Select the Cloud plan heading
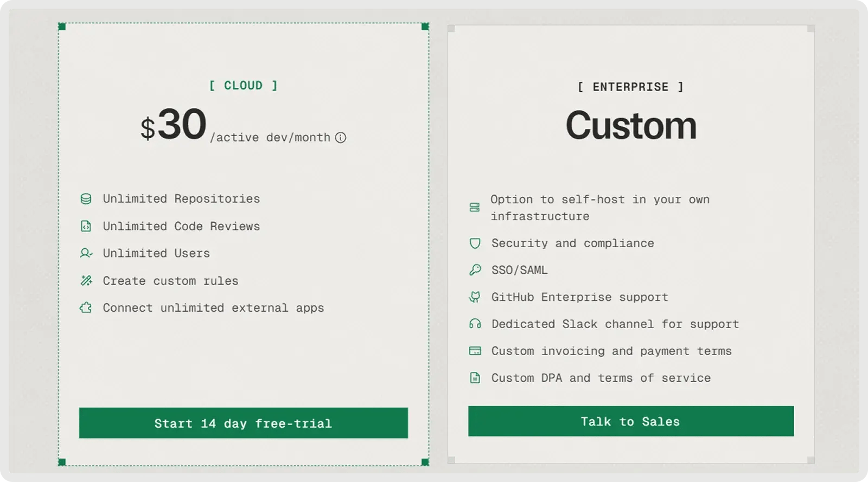868x482 pixels. click(x=243, y=86)
